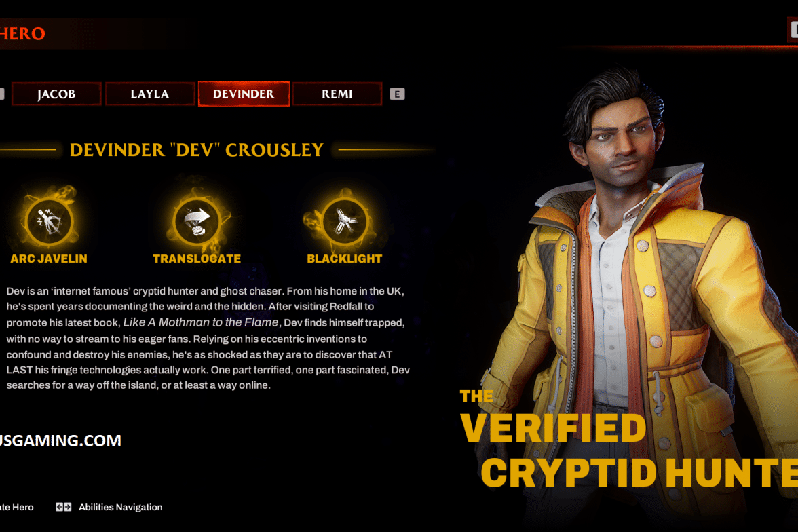Click the Abilities Navigation hint text
The width and height of the screenshot is (798, 532).
(121, 507)
